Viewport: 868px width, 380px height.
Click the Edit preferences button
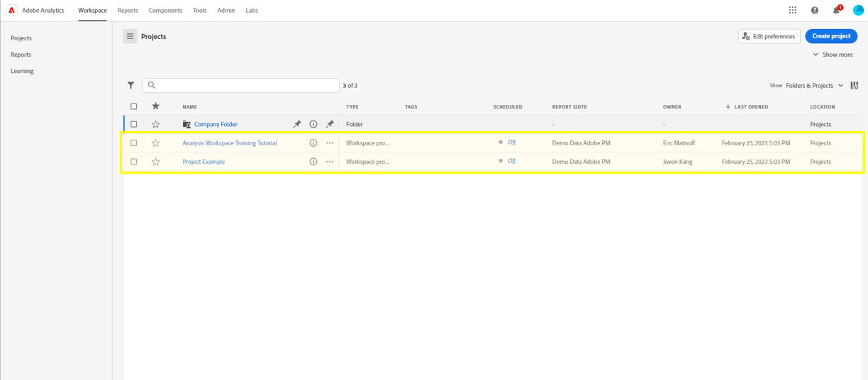click(x=769, y=36)
